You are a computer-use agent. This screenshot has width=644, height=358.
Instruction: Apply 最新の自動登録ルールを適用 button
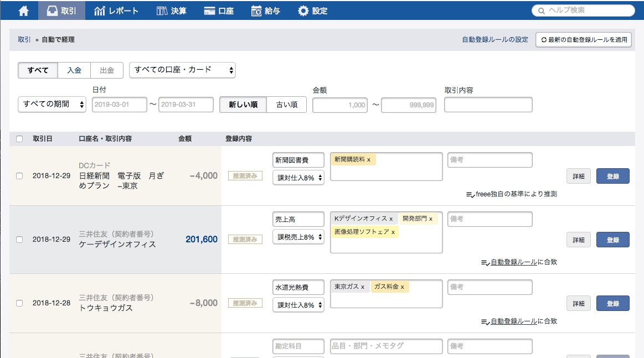584,40
